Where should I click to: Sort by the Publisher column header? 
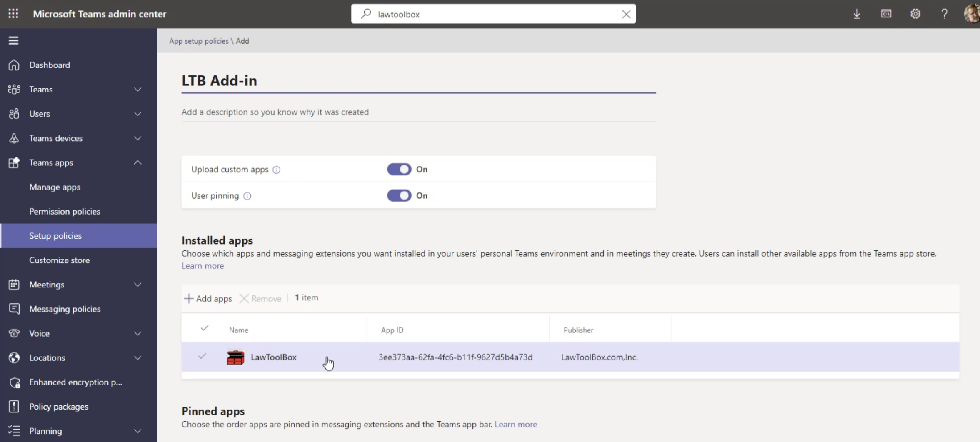pos(578,330)
